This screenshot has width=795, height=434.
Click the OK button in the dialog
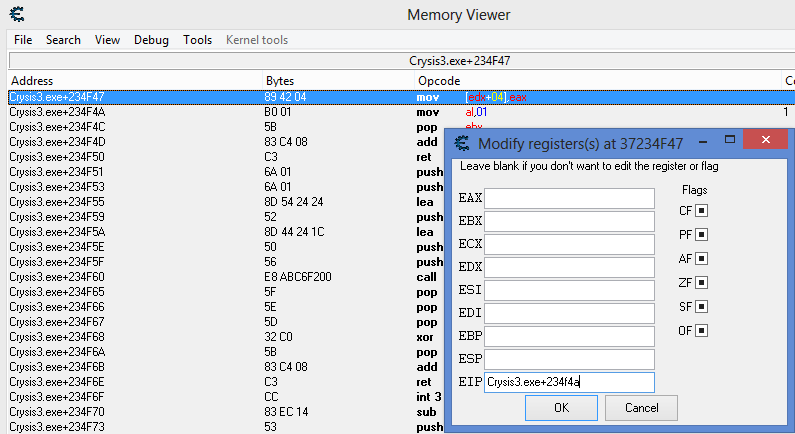tap(561, 408)
